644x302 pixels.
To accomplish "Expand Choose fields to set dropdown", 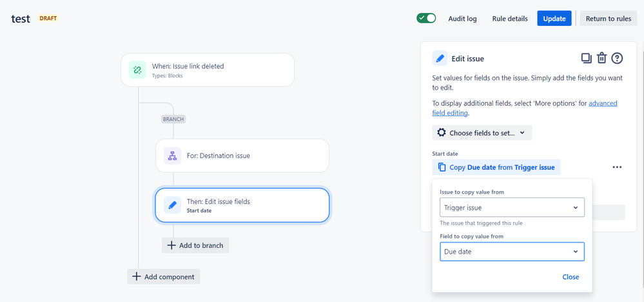I will (482, 132).
